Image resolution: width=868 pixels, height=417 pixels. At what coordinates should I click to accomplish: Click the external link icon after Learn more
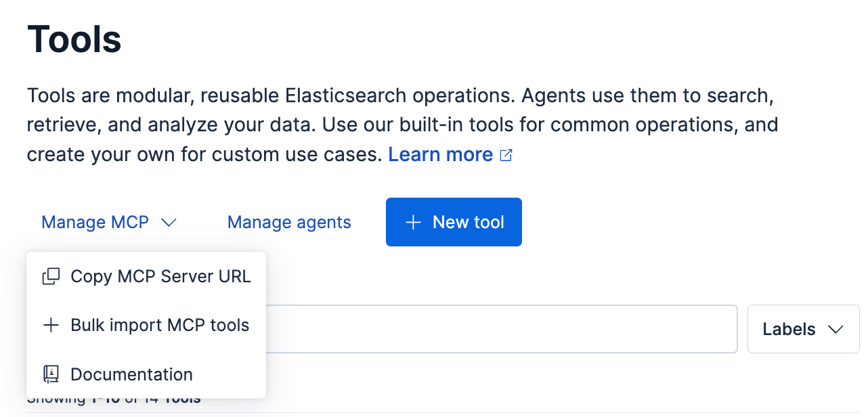[x=506, y=155]
